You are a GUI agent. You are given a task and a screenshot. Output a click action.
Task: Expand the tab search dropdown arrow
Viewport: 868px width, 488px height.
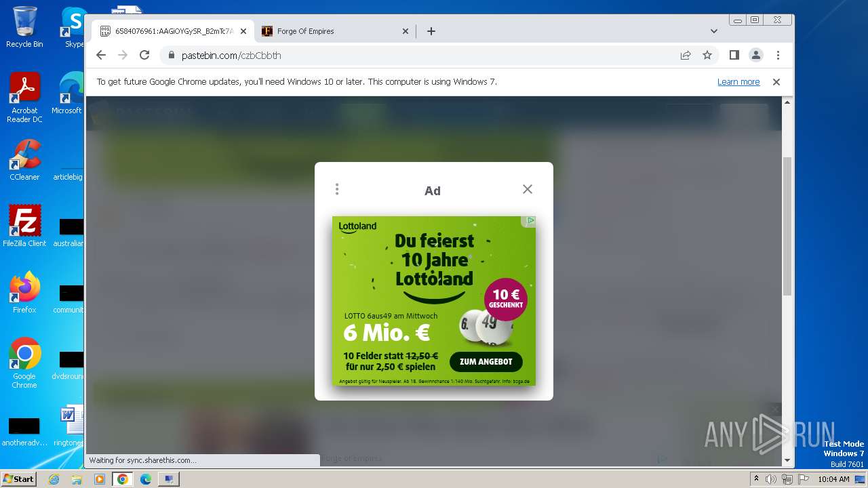click(x=714, y=31)
